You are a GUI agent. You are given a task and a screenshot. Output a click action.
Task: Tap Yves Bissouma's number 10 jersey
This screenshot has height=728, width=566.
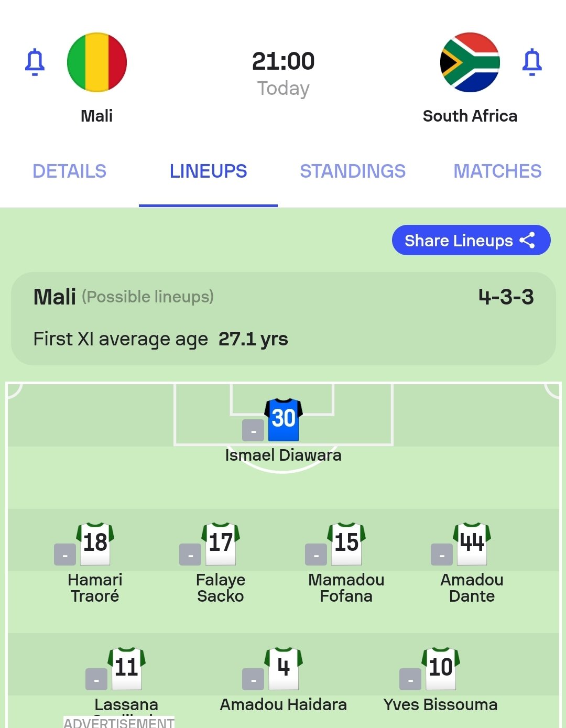coord(441,668)
